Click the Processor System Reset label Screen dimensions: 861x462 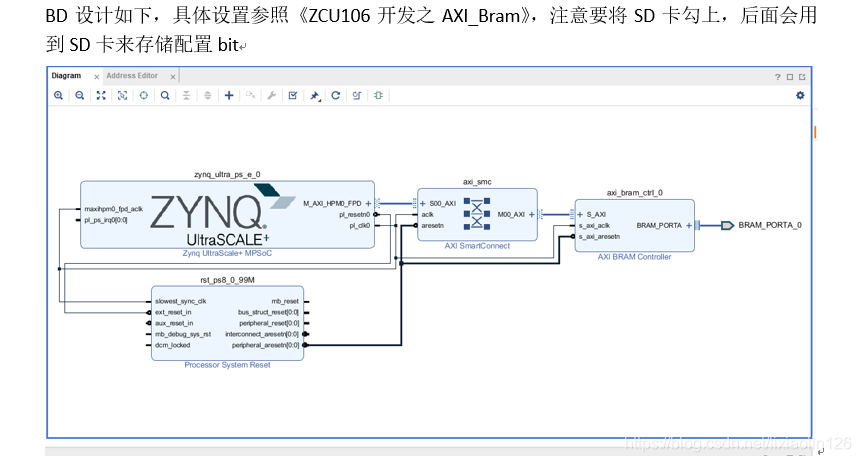[x=227, y=365]
